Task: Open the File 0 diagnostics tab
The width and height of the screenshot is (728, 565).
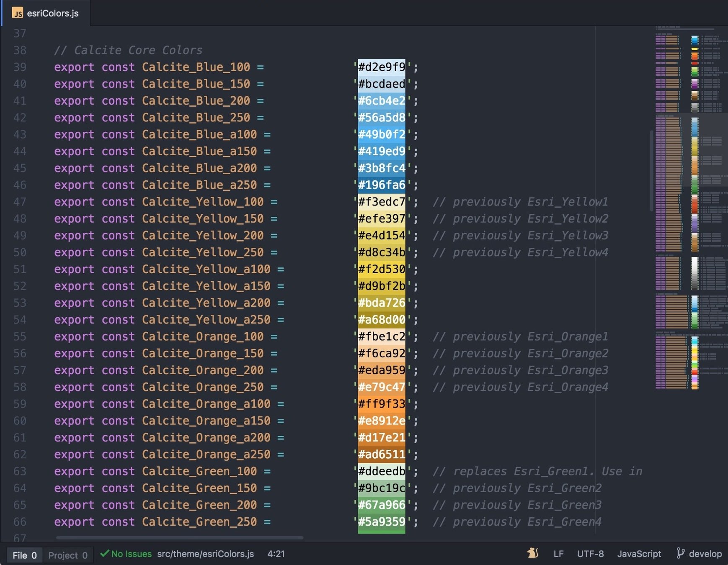Action: 25,555
